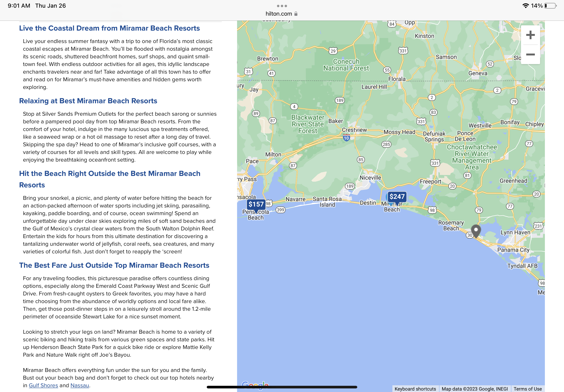Tap the date 'Thu Jan 26' in status bar
The image size is (564, 392).
point(50,6)
